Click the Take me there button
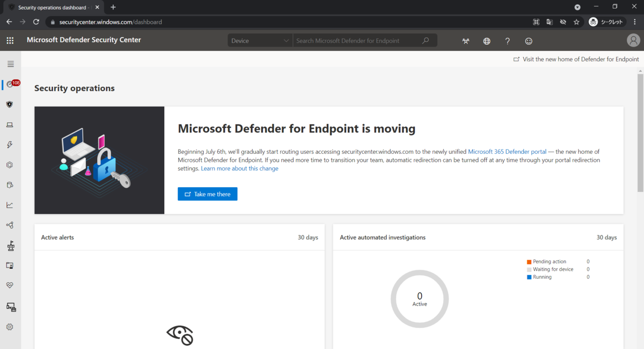The height and width of the screenshot is (349, 644). point(207,194)
